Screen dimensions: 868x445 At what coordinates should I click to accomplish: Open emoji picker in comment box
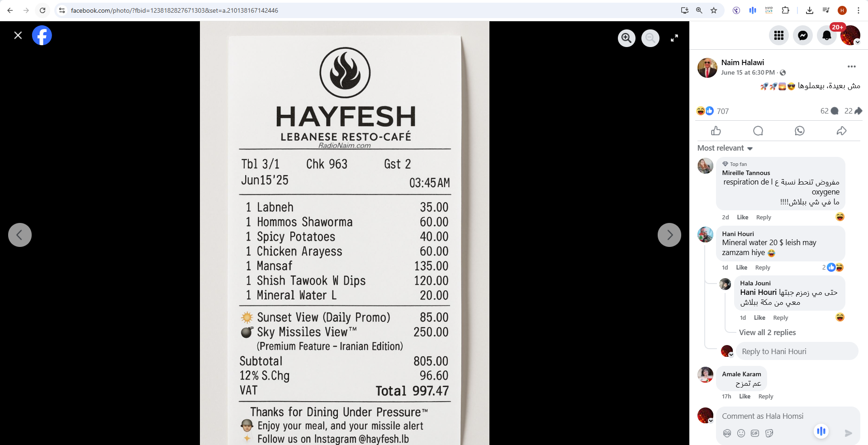(x=741, y=433)
